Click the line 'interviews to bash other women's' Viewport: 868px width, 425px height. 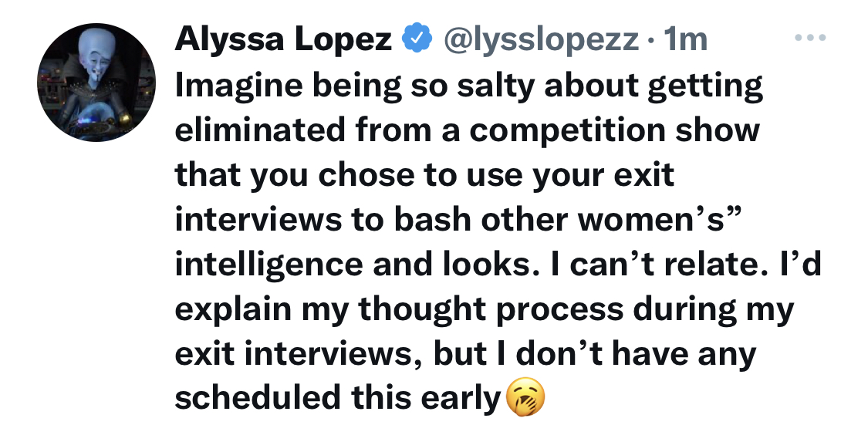coord(458,220)
